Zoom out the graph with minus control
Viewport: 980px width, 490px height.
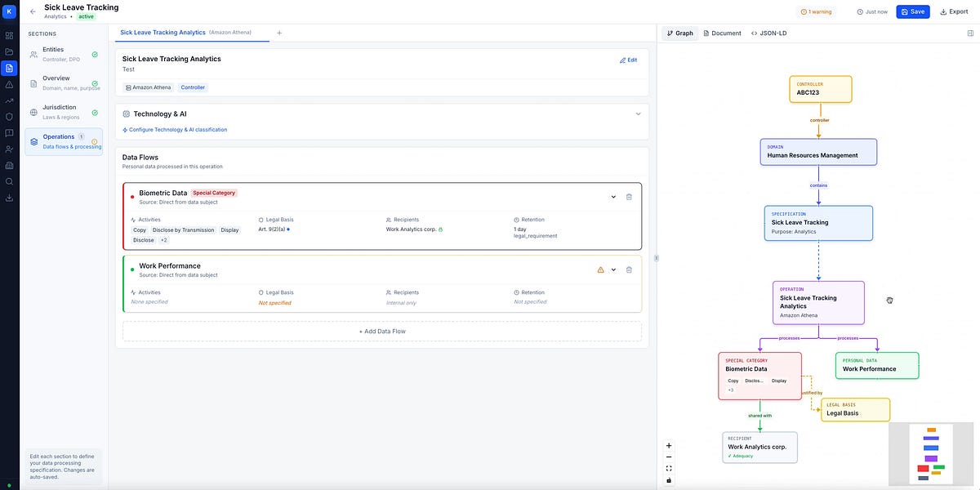click(669, 457)
